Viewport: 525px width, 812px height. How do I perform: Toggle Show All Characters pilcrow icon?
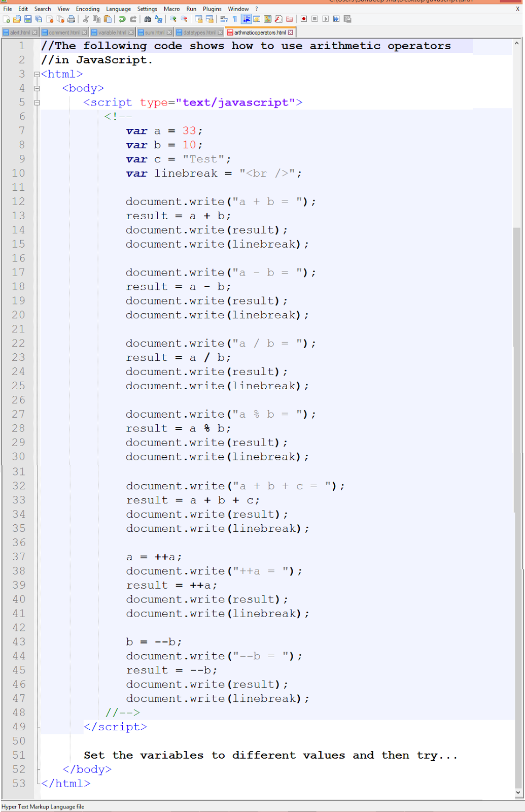coord(234,19)
